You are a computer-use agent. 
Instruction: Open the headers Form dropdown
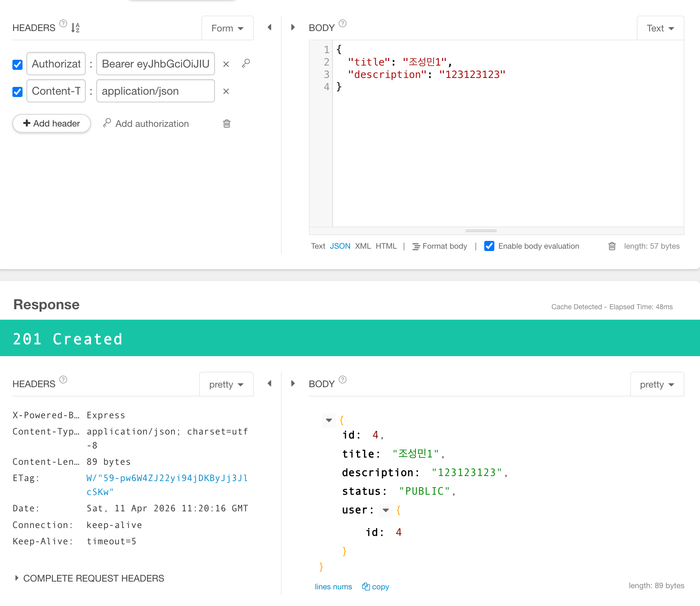(227, 28)
